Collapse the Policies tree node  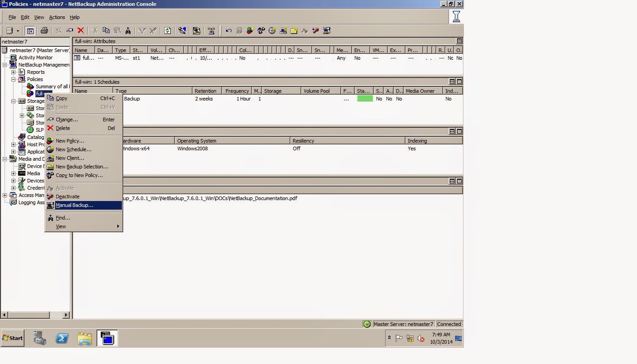pos(14,79)
